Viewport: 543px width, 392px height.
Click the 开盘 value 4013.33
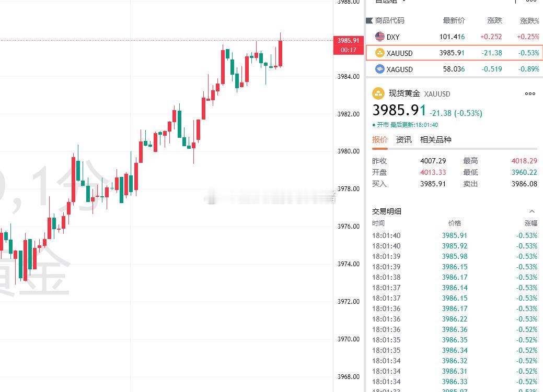click(433, 172)
